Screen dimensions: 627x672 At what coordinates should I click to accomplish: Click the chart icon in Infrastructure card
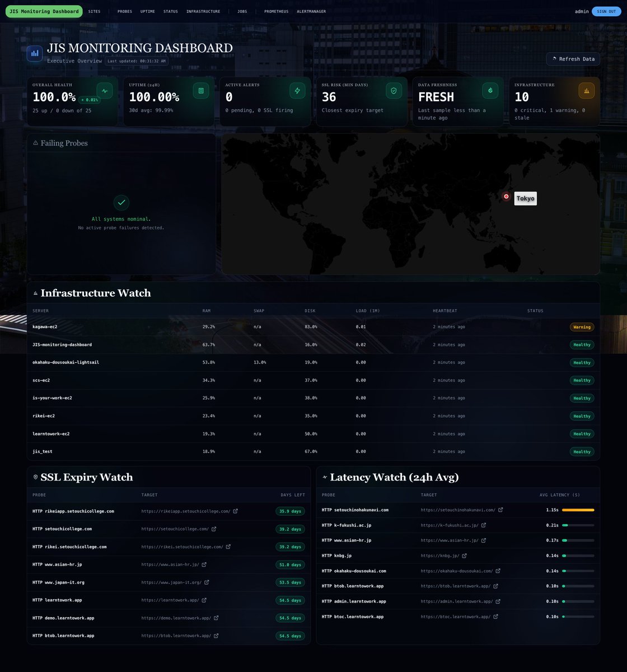point(587,91)
